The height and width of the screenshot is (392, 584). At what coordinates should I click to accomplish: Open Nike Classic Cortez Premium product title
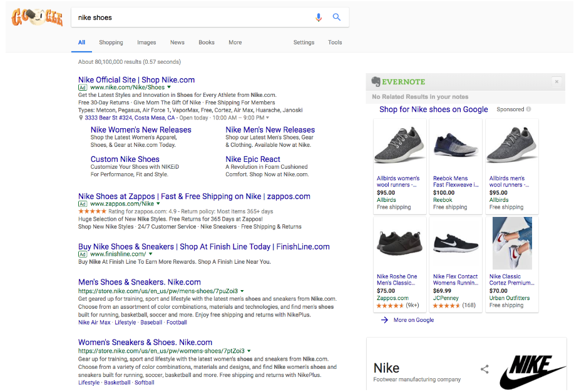tap(512, 279)
